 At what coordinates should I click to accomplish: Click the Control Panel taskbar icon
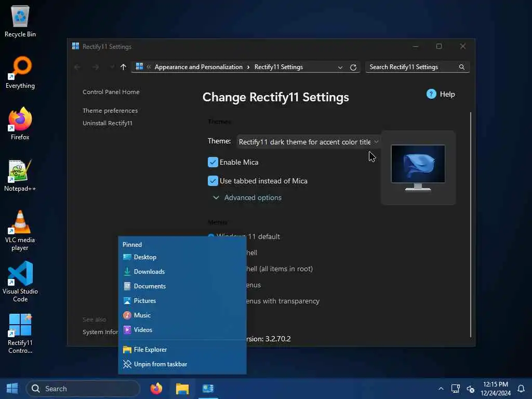[208, 389]
